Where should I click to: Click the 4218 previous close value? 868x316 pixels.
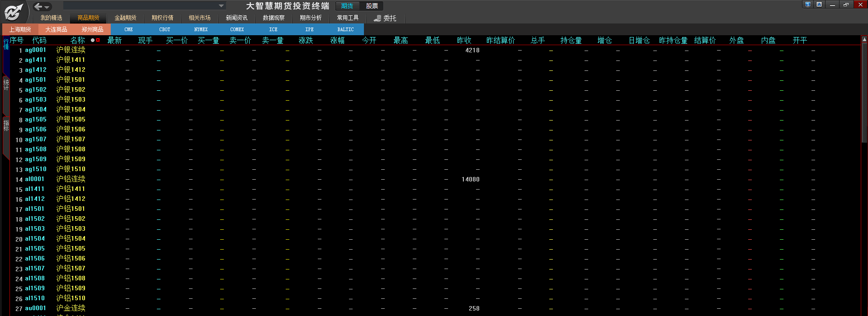coord(472,50)
